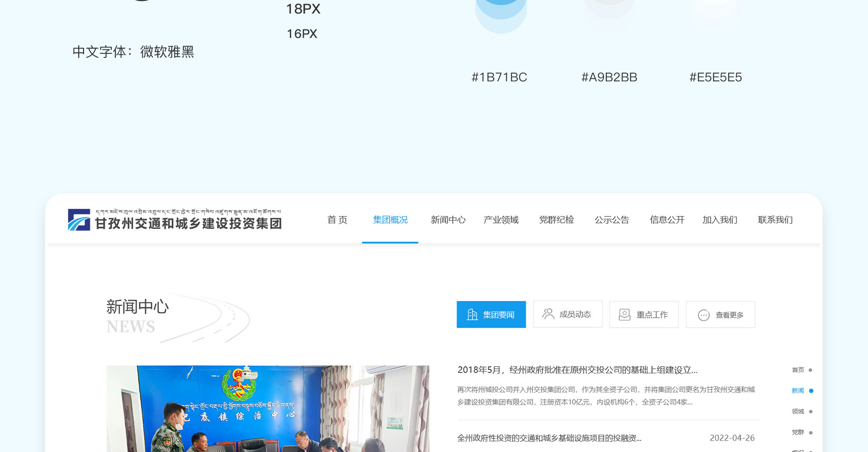
Task: Click the news meeting photo thumbnail
Action: [268, 409]
